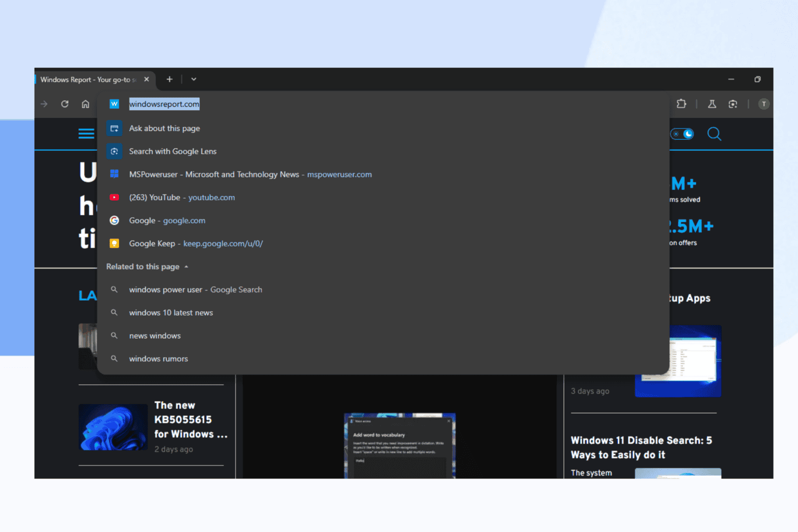Open the google.com suggestion
The width and height of the screenshot is (798, 532).
tap(383, 220)
